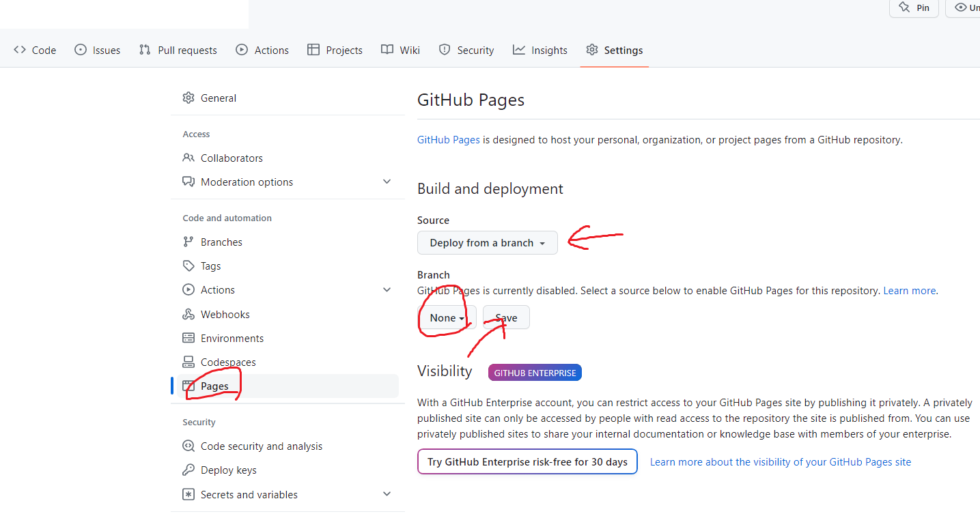This screenshot has height=514, width=980.
Task: Open the Pull requests tab
Action: pos(178,50)
